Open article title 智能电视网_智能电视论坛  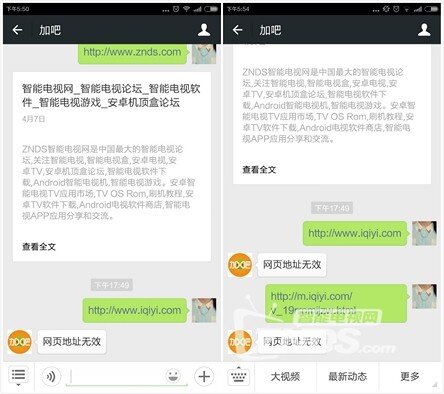click(111, 95)
